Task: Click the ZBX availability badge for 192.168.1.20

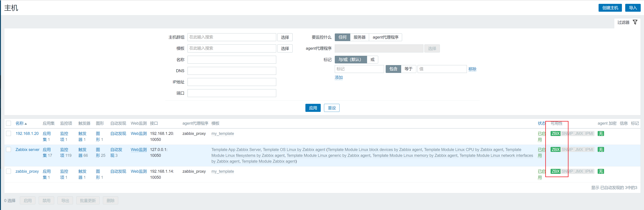Action: [x=556, y=134]
